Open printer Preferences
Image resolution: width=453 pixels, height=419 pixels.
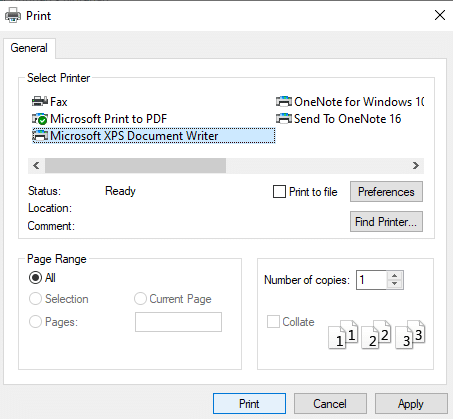click(x=386, y=192)
